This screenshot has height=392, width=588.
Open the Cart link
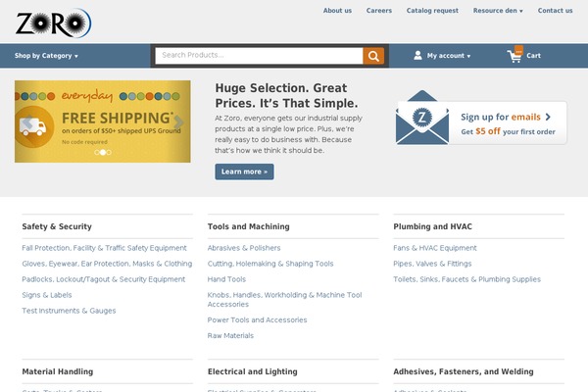[x=533, y=56]
